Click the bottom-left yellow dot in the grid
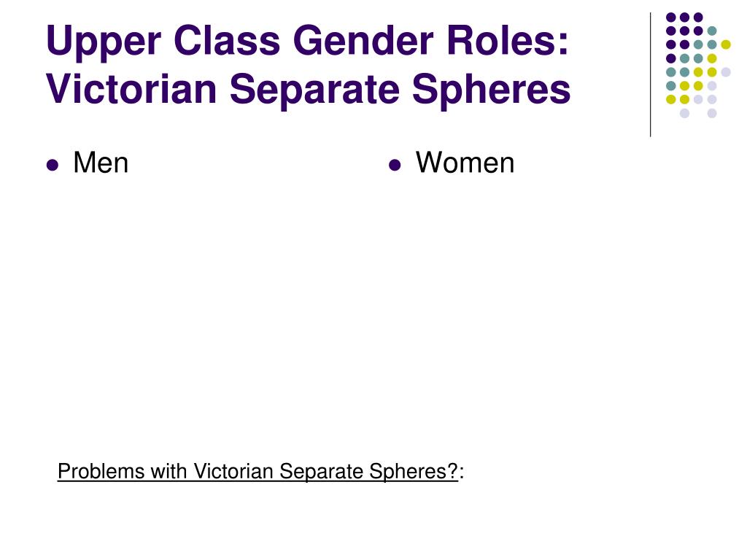 [x=671, y=99]
